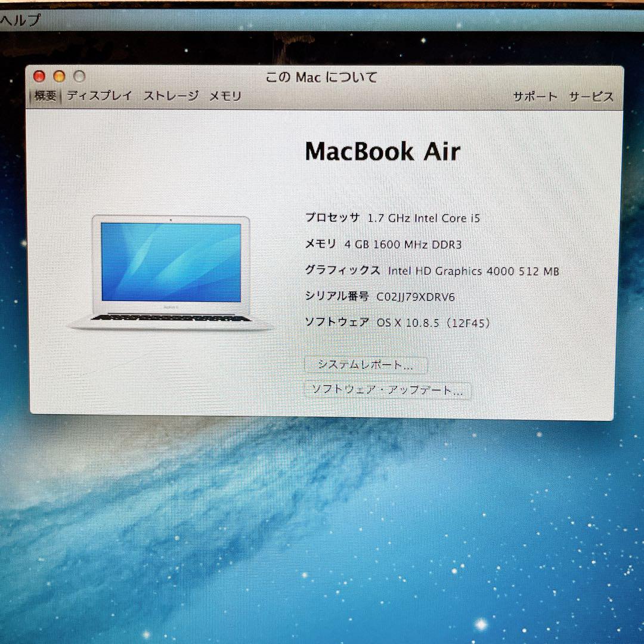
Task: Select the processor value 1.7 GHz Intel Core i5
Action: click(424, 218)
